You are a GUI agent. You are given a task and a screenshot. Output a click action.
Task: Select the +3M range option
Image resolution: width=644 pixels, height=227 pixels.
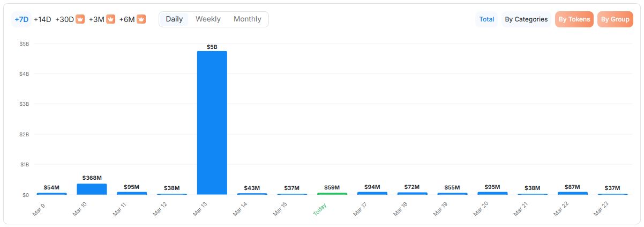(x=96, y=19)
